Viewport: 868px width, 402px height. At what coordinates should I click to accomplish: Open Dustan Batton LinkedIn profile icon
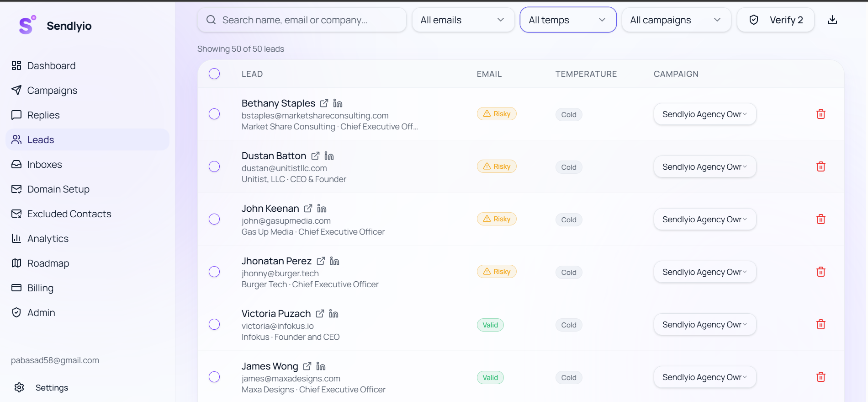329,156
